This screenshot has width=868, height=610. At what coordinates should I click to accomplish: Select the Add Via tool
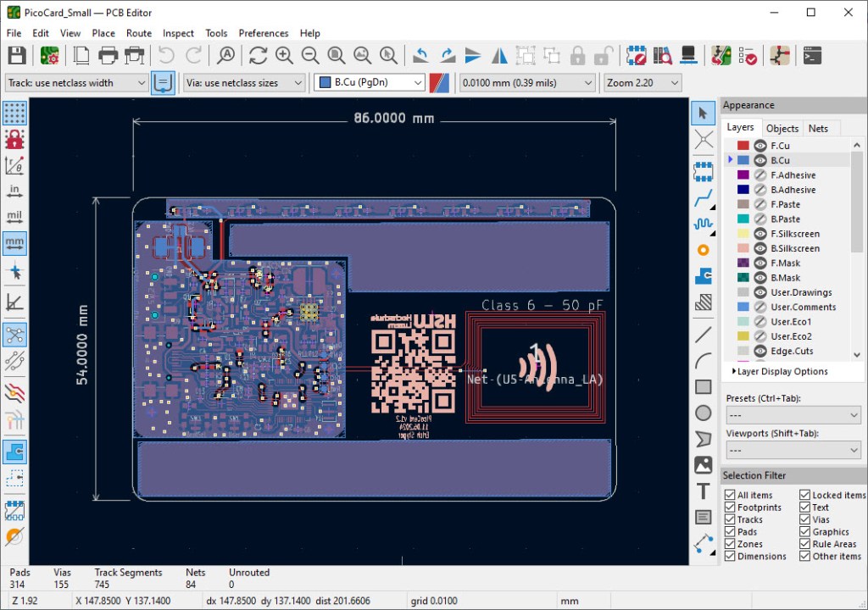(x=703, y=250)
